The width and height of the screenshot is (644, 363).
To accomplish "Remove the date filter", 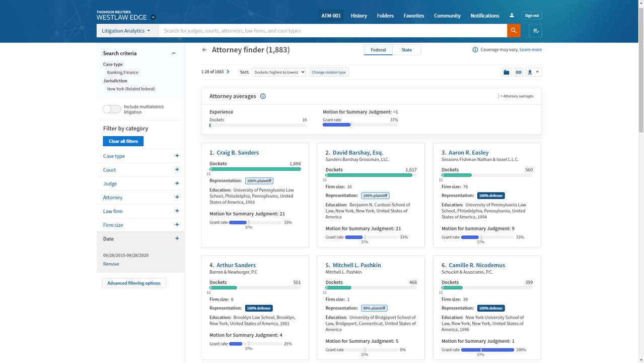I will click(111, 264).
